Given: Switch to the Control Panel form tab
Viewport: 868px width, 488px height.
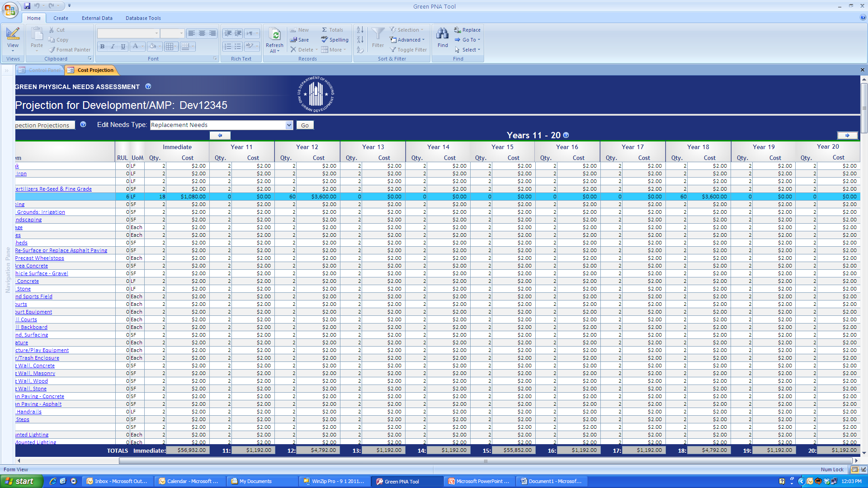Looking at the screenshot, I should 40,70.
